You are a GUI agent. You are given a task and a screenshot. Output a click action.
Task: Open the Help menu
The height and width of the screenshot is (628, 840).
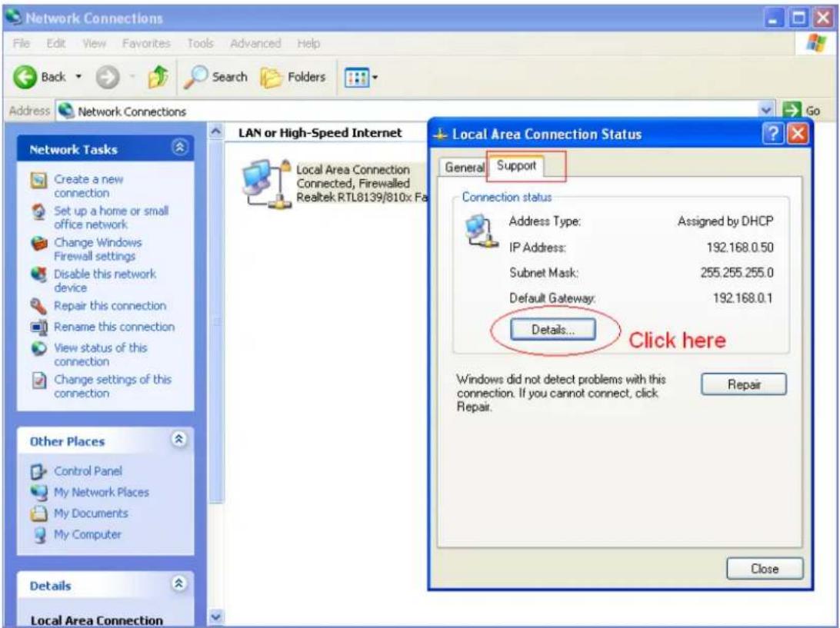(308, 43)
